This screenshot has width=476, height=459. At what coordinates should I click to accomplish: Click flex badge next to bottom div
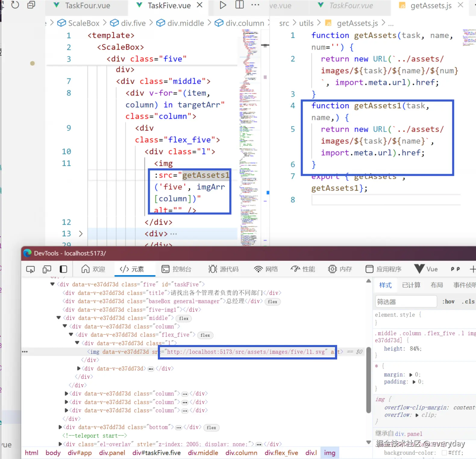tap(211, 428)
